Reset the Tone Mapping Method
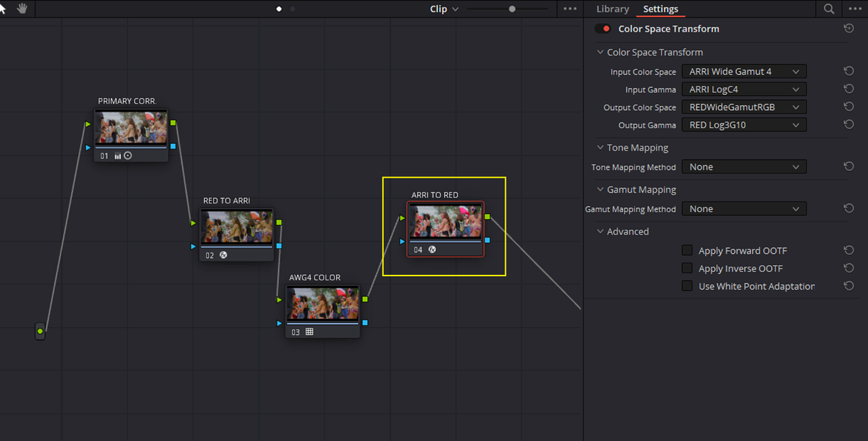 point(848,166)
